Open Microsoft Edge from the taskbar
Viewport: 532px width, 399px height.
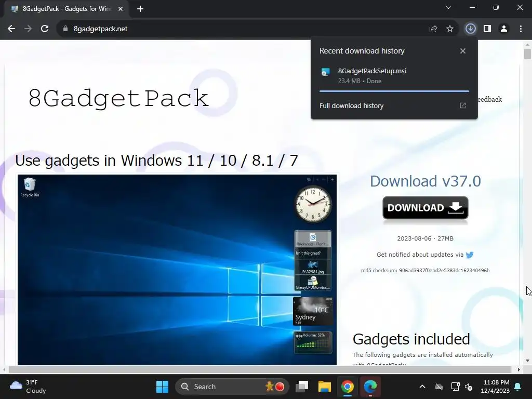tap(370, 387)
